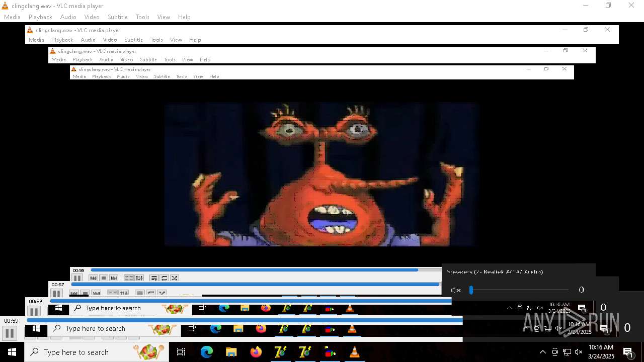Viewport: 644px width, 362px height.
Task: Open the View menu in the outer VLC window
Action: pos(164,17)
